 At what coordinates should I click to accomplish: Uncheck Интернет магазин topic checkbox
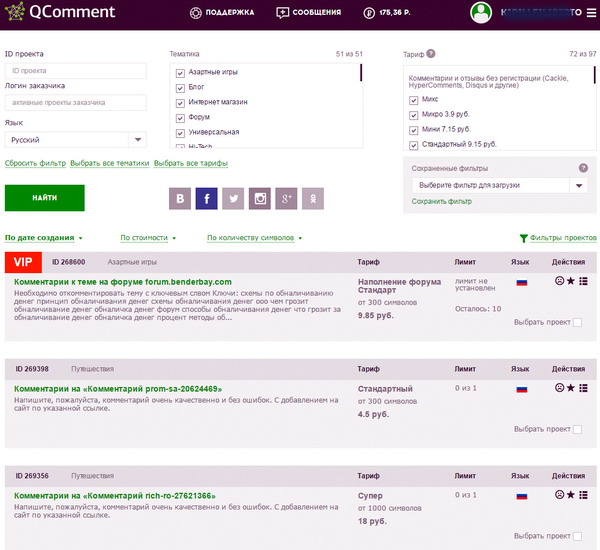click(180, 103)
